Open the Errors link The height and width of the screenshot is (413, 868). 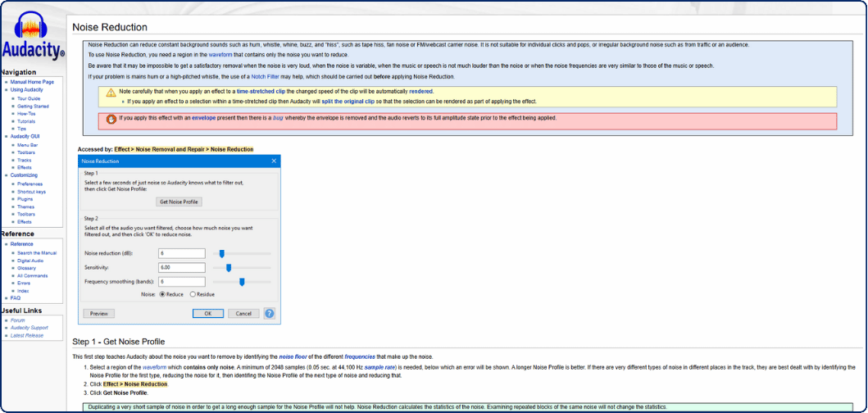click(x=24, y=283)
